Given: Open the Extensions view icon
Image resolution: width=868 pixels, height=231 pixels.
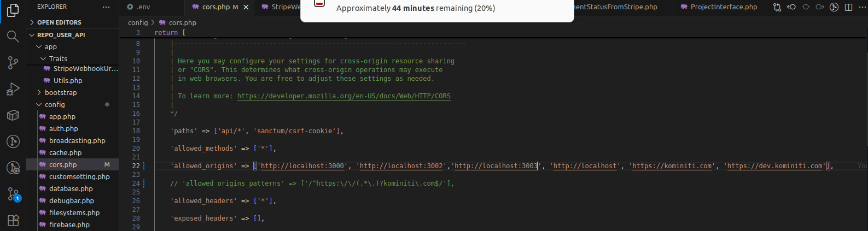Looking at the screenshot, I should pyautogui.click(x=13, y=220).
